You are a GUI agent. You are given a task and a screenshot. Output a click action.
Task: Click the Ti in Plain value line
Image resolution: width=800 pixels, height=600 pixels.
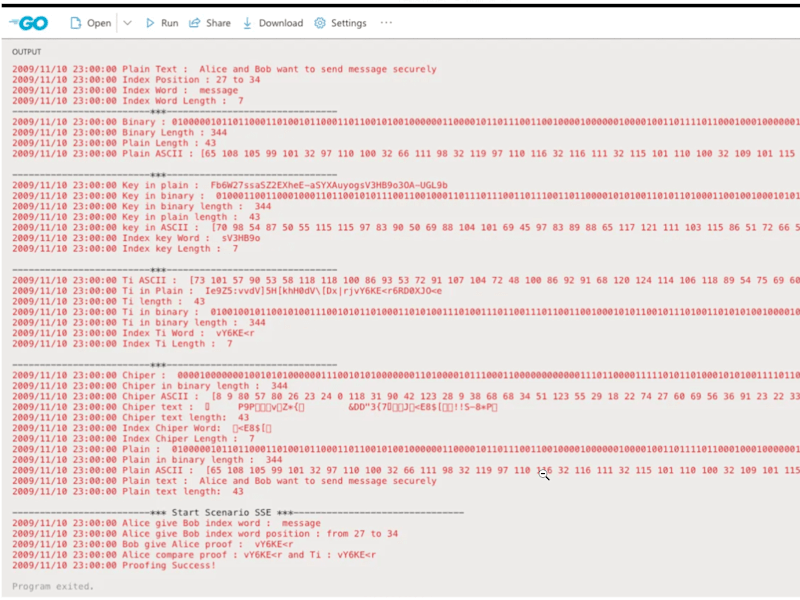[227, 291]
